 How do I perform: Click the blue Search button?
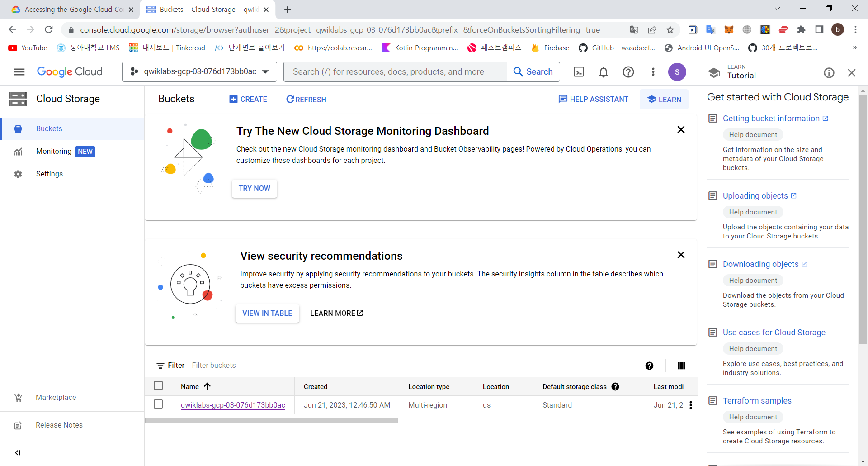(533, 71)
